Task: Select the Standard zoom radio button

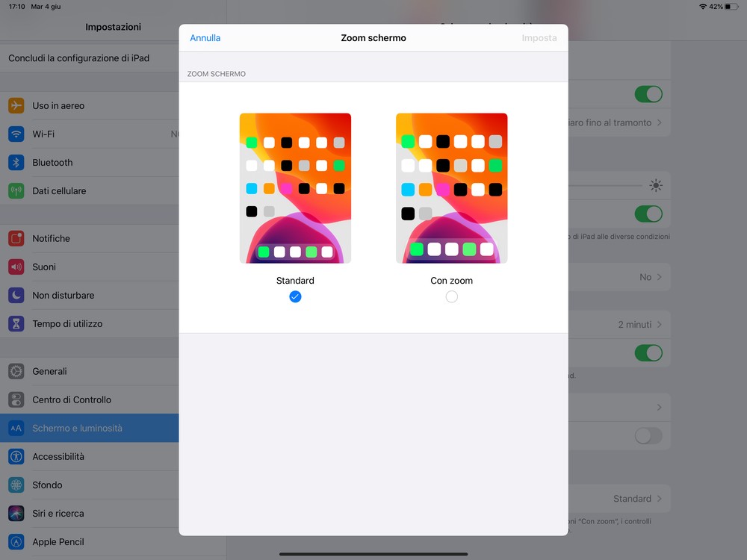Action: click(x=295, y=296)
